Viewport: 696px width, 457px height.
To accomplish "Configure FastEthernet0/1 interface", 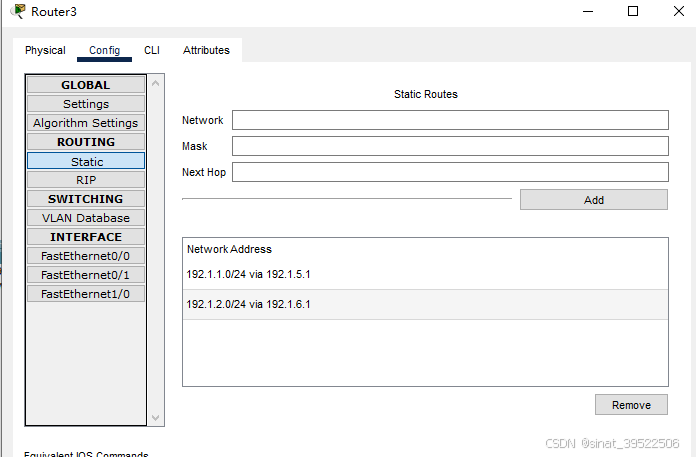I will pyautogui.click(x=86, y=275).
